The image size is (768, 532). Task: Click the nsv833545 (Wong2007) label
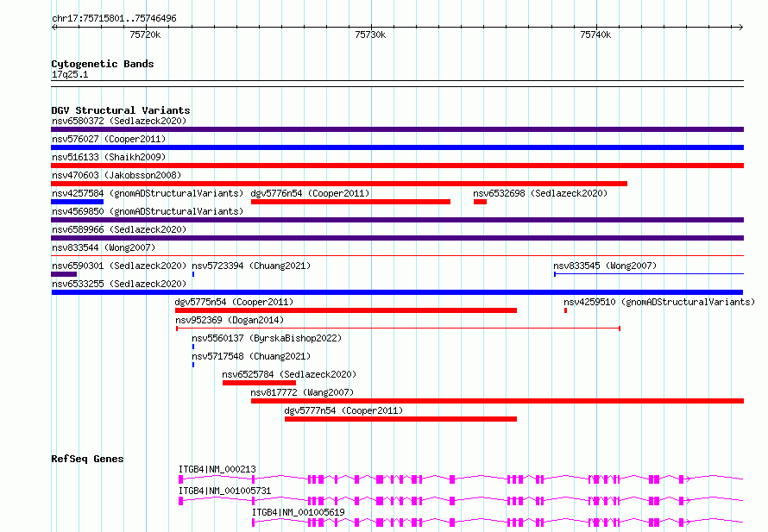tap(605, 266)
